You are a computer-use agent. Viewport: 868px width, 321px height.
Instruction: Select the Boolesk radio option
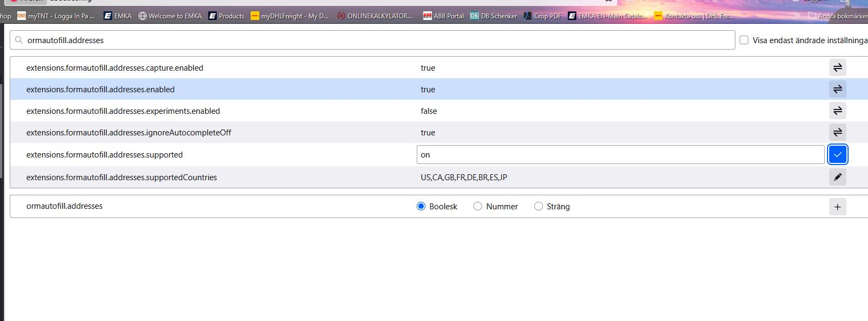pyautogui.click(x=421, y=206)
